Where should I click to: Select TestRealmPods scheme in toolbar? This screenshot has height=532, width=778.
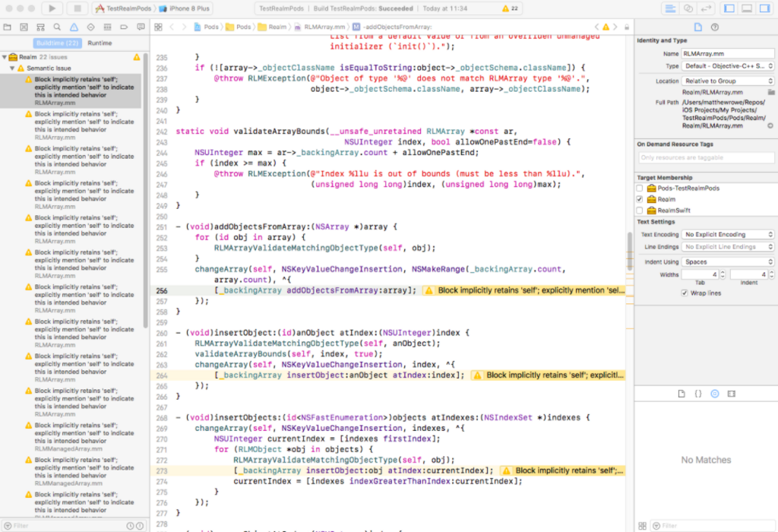pos(124,8)
